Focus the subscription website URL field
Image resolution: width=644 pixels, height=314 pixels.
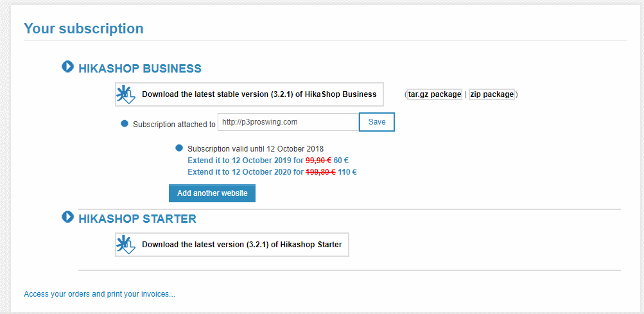coord(288,121)
